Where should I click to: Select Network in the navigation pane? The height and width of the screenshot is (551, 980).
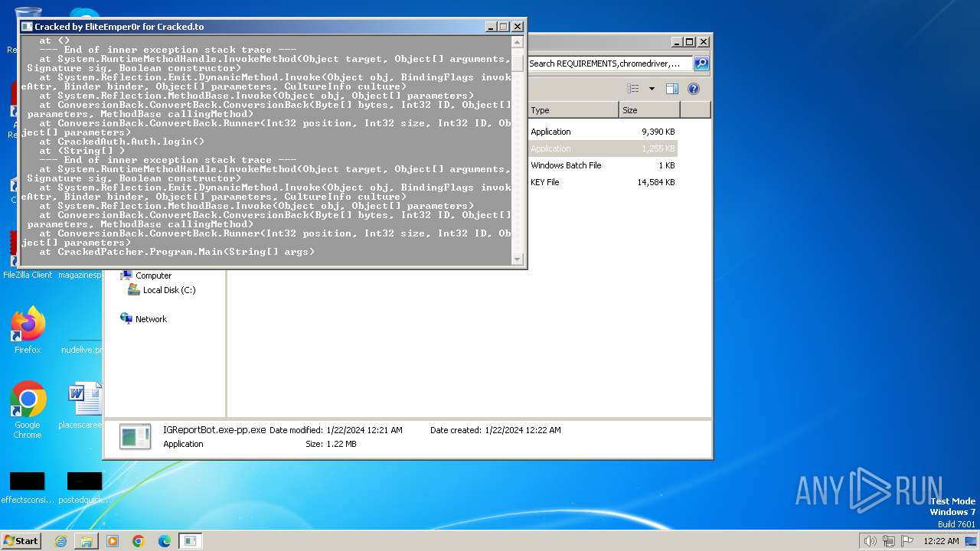pos(151,319)
